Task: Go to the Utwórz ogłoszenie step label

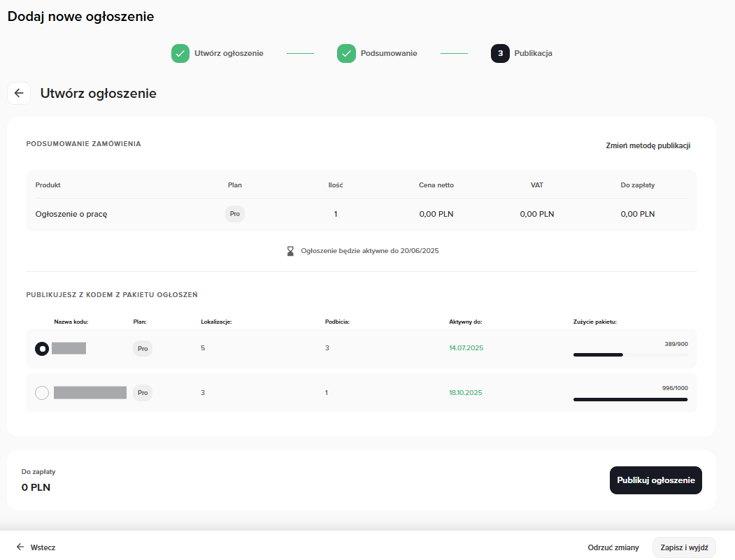Action: [x=229, y=53]
